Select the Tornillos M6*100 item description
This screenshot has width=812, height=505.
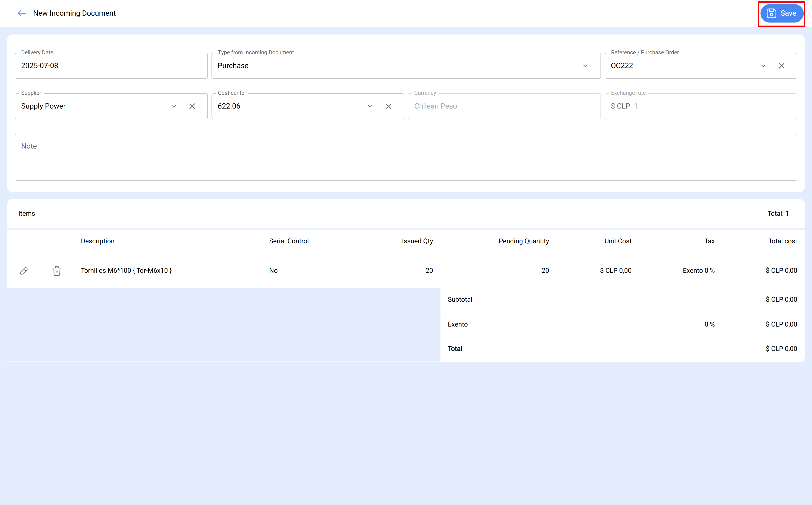[126, 270]
